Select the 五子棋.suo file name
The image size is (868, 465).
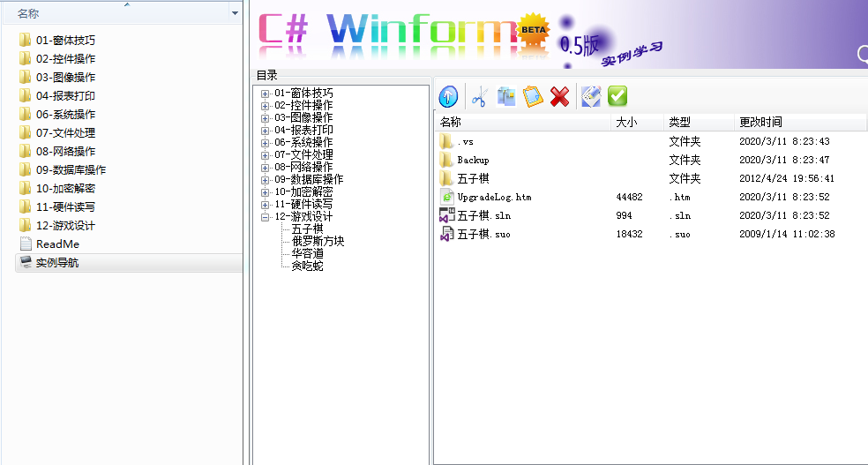point(483,234)
